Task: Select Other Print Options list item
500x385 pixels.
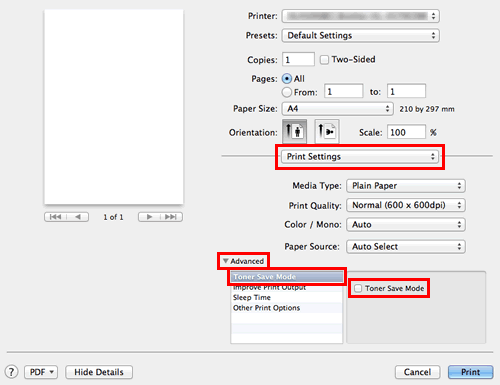Action: [x=287, y=308]
